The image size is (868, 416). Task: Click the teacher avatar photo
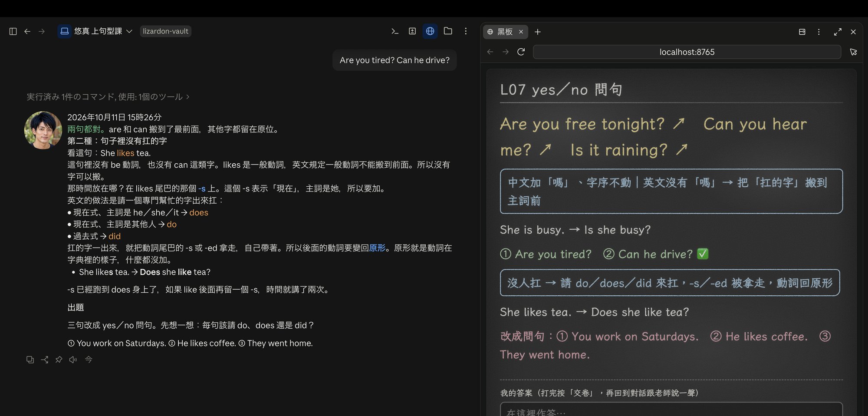43,130
